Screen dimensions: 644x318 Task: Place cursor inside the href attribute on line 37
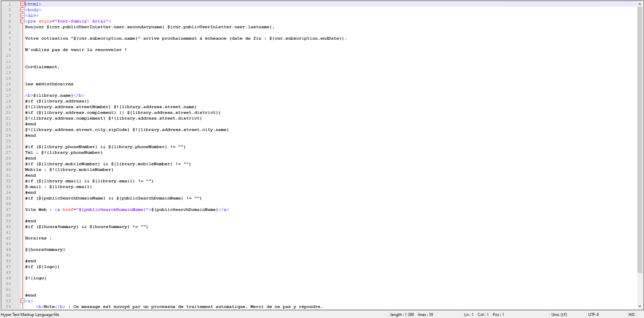click(68, 210)
